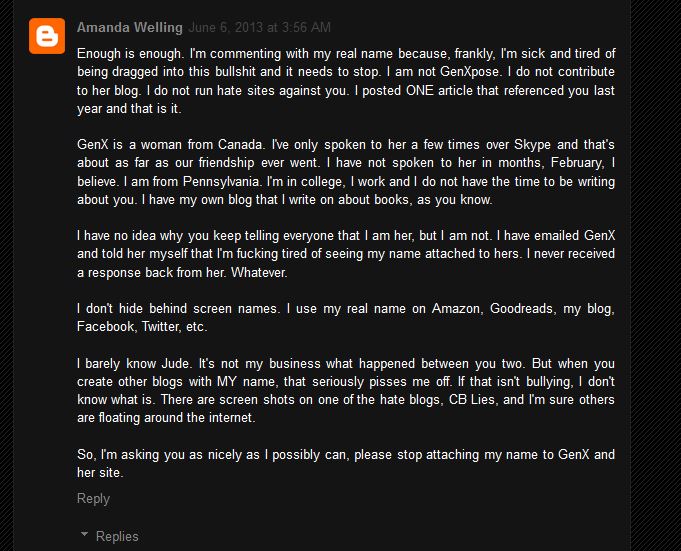Click the Replies label text
Viewport: 681px width, 551px height.
point(117,537)
